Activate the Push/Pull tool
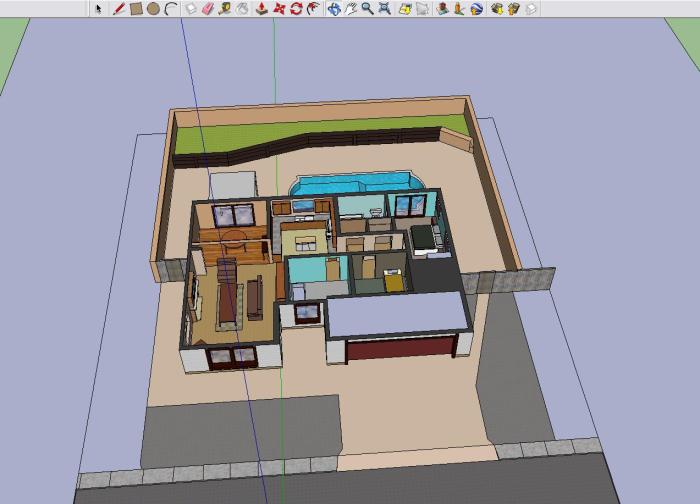The width and height of the screenshot is (700, 504). 261,8
